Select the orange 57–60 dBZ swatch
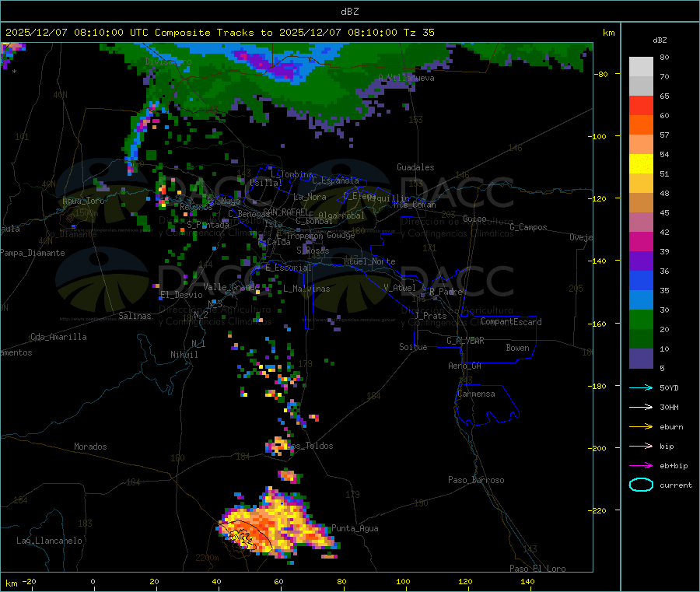 coord(641,125)
